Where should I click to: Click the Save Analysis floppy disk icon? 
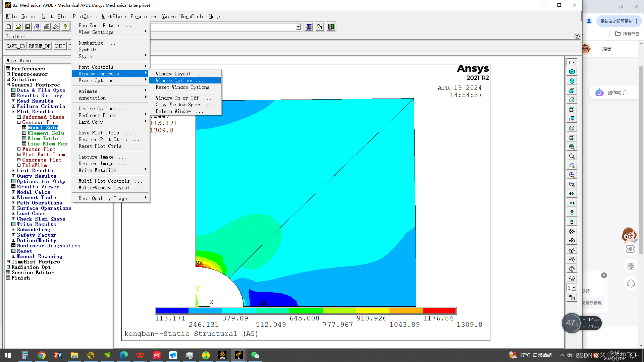point(28,27)
